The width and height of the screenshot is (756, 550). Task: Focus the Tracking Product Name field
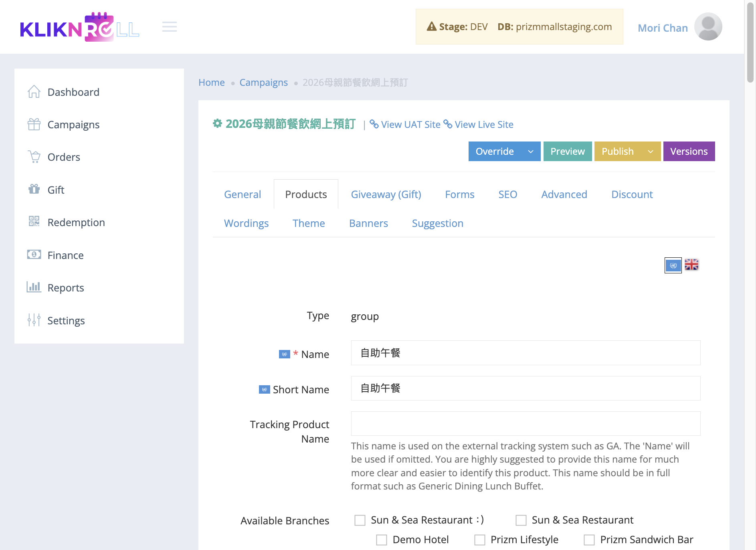tap(526, 423)
